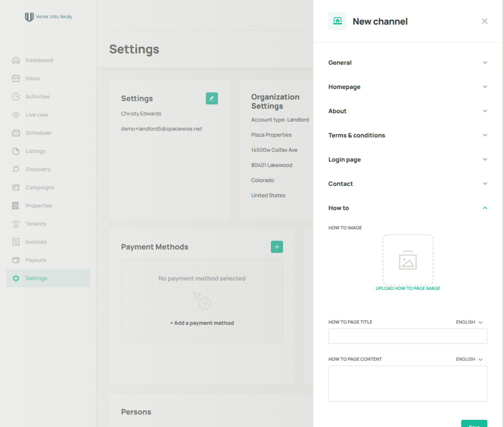Image resolution: width=504 pixels, height=427 pixels.
Task: Collapse the How to section
Action: click(x=408, y=208)
